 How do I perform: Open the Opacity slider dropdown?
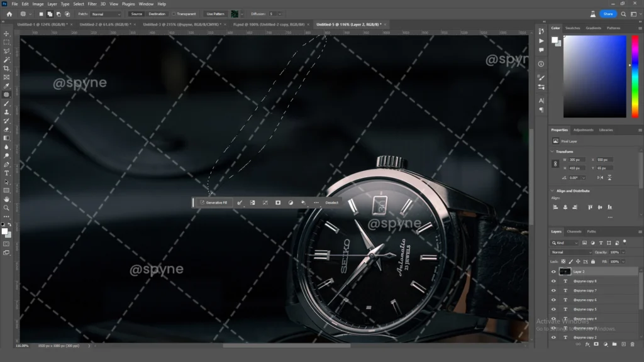pyautogui.click(x=623, y=253)
